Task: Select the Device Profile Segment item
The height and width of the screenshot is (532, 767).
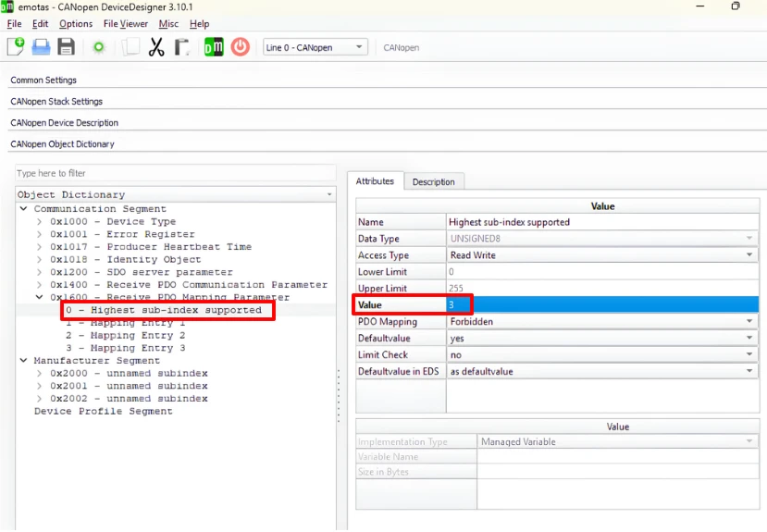Action: tap(104, 411)
